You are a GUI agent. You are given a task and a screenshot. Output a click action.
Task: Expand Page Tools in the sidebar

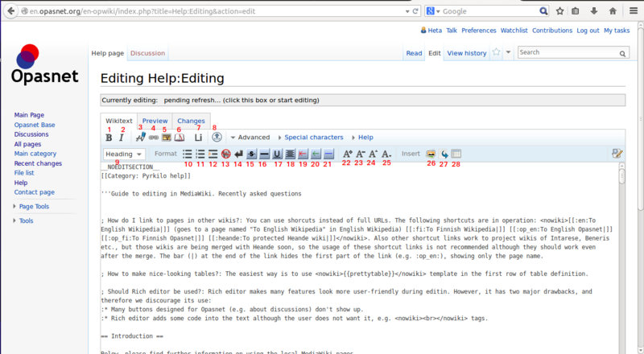pos(35,207)
